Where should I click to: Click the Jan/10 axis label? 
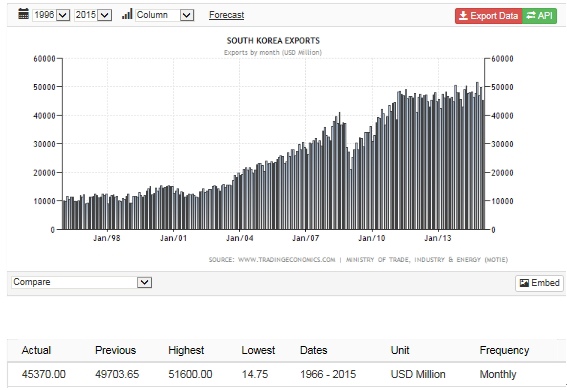[372, 238]
